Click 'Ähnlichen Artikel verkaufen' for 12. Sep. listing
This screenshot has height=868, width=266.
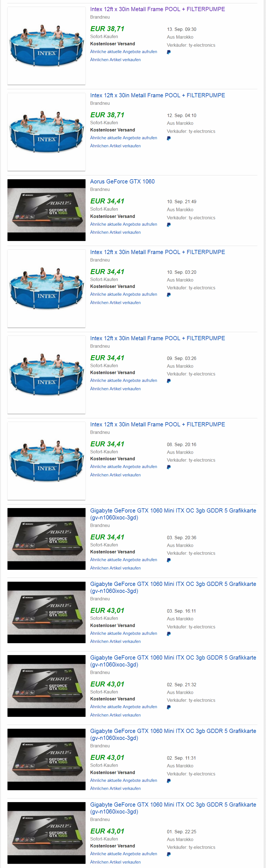pyautogui.click(x=115, y=146)
